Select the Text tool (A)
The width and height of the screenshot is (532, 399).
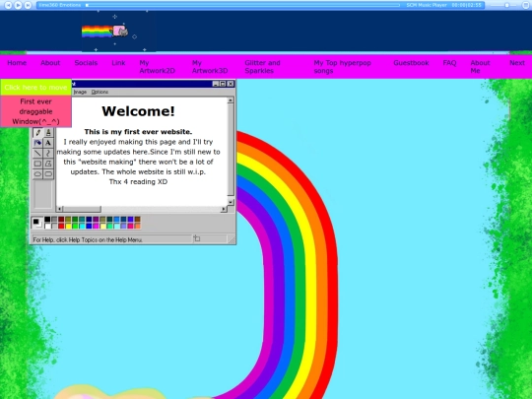[x=48, y=143]
